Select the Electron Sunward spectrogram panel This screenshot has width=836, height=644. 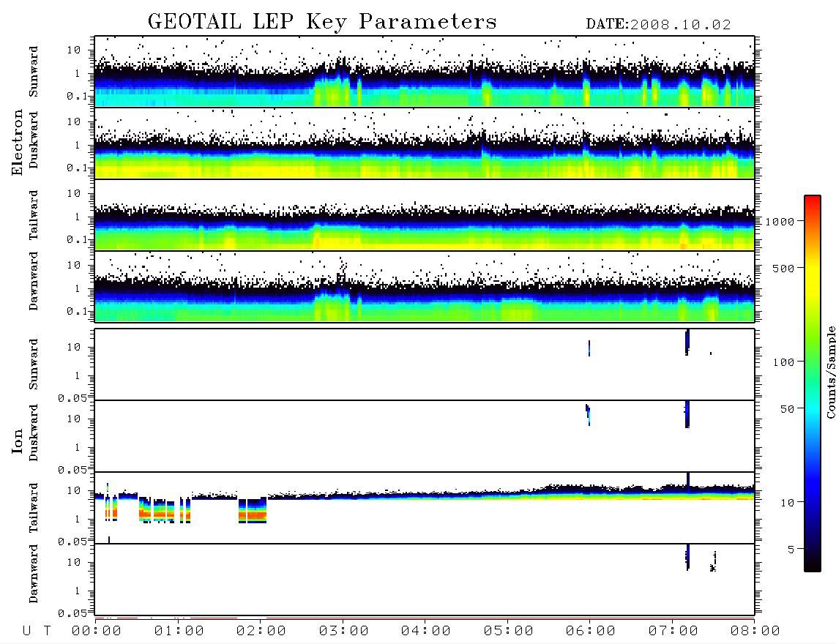pos(425,71)
